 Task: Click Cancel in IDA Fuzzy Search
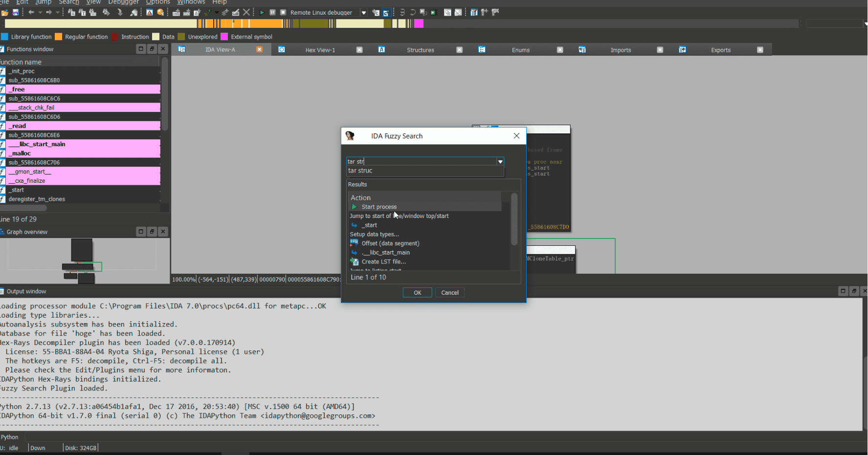(x=450, y=293)
